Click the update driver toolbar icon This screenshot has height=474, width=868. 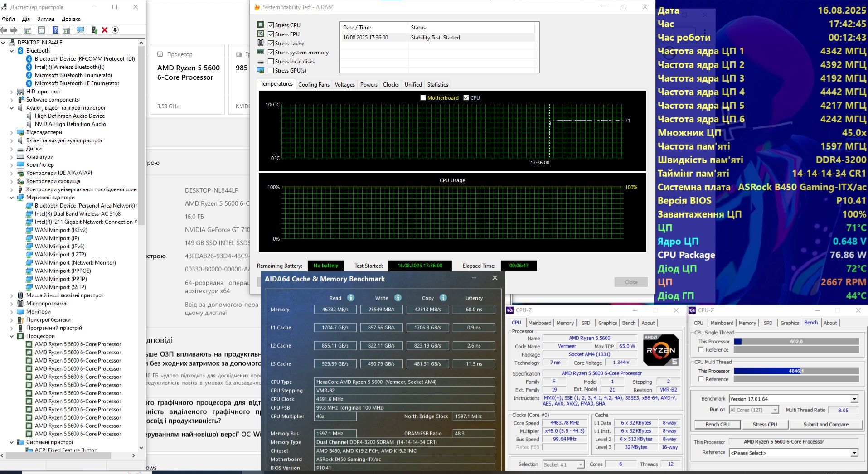point(94,30)
